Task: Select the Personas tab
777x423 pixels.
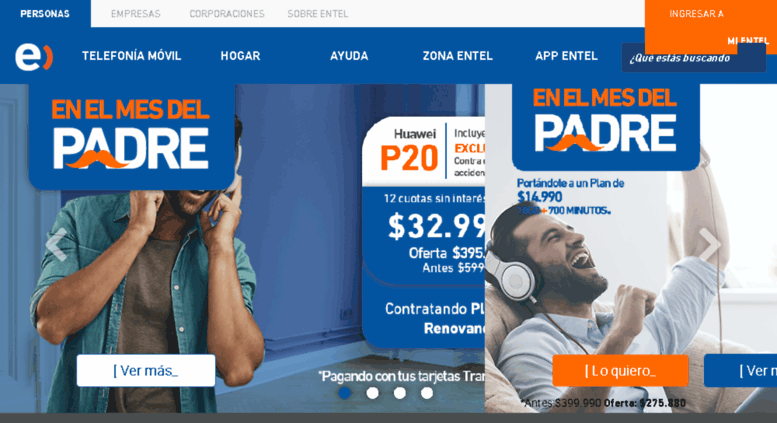Action: [x=45, y=14]
